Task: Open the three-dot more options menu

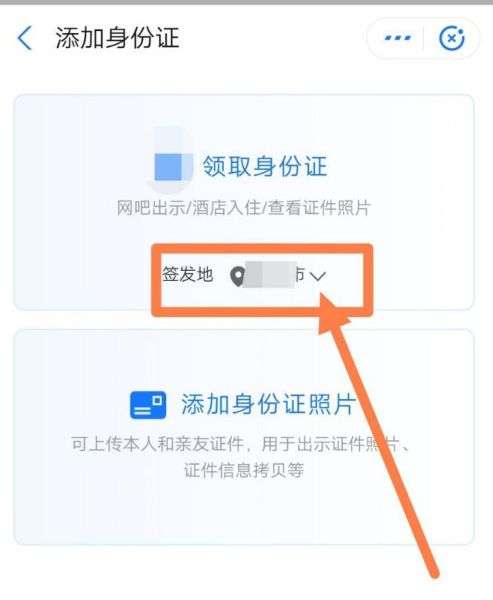Action: (x=397, y=38)
